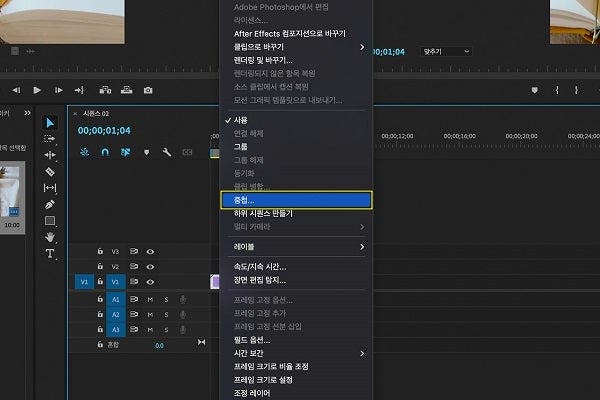Image resolution: width=600 pixels, height=400 pixels.
Task: Click the CC captions track button
Action: tap(187, 152)
